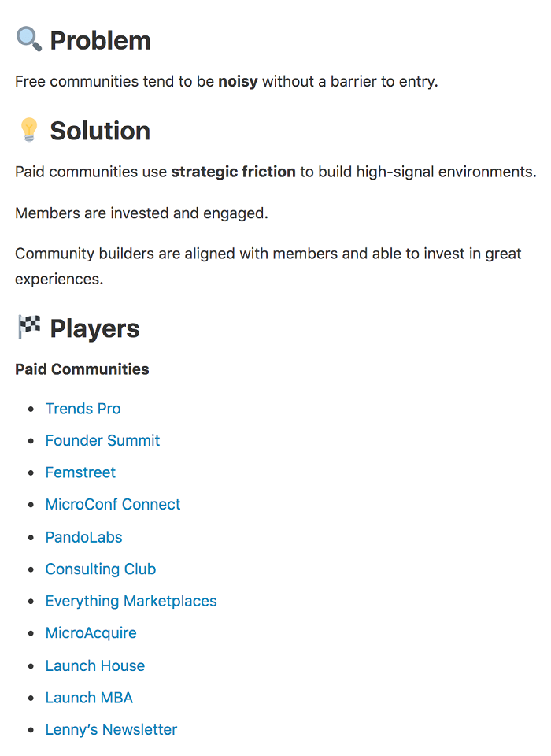Open the Founder Summit link

pos(102,441)
